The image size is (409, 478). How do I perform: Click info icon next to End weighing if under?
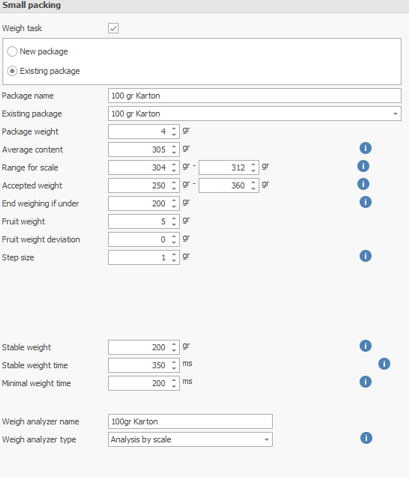pos(365,202)
